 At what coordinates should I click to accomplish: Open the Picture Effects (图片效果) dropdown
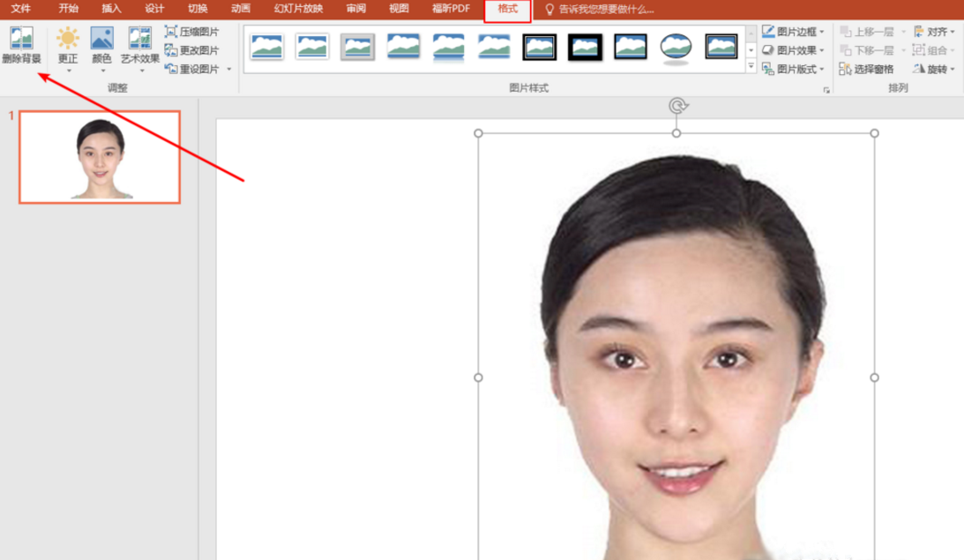[792, 50]
